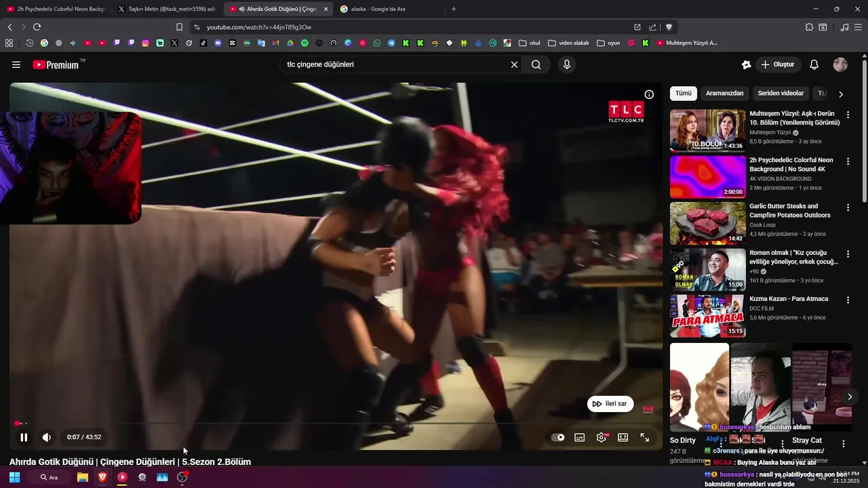This screenshot has height=488, width=868.
Task: Select the Seriden videolar chip
Action: click(x=781, y=94)
